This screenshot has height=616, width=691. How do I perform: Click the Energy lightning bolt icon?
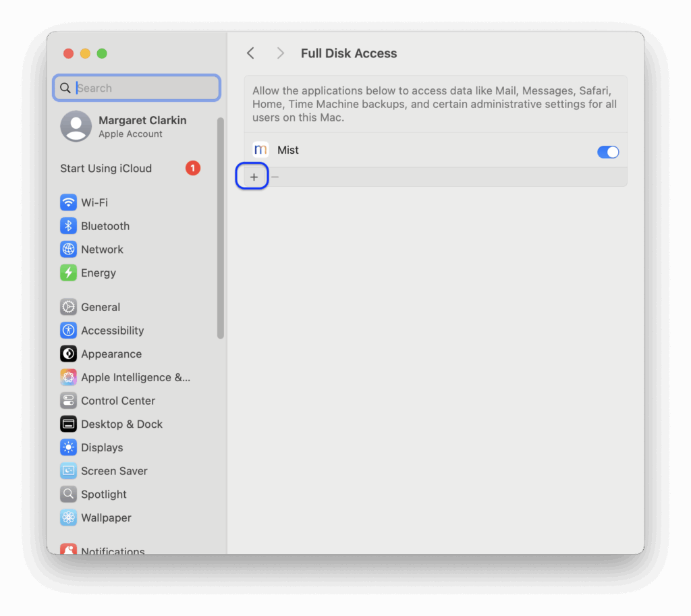point(68,273)
